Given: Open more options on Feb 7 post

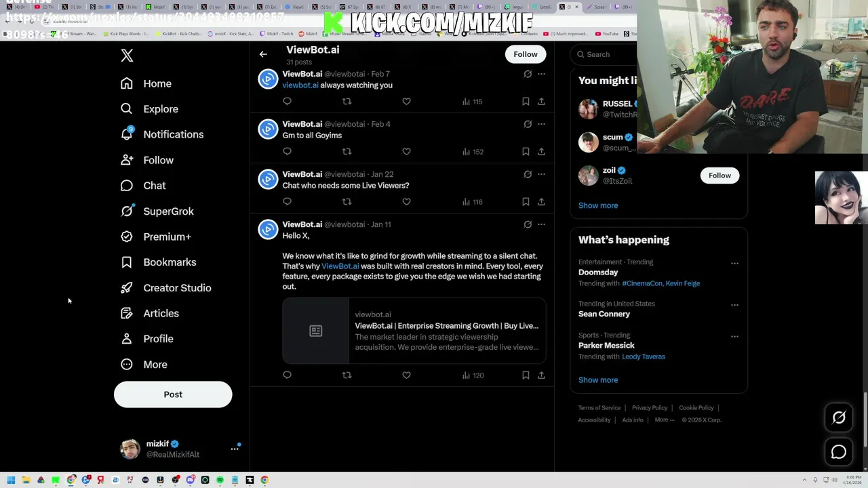Looking at the screenshot, I should pyautogui.click(x=541, y=74).
